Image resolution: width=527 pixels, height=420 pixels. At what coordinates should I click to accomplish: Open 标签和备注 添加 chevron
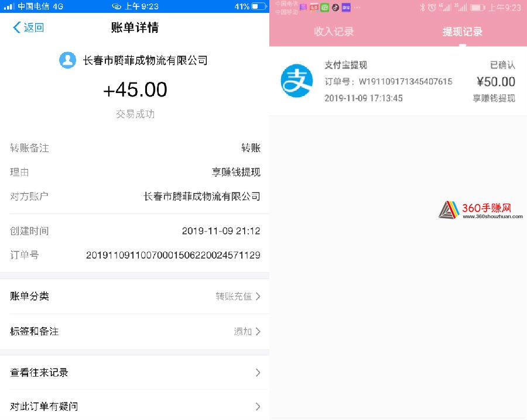coord(258,331)
